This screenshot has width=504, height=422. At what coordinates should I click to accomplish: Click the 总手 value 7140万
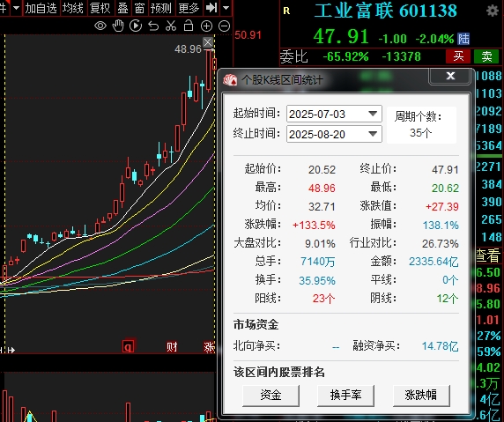click(317, 262)
